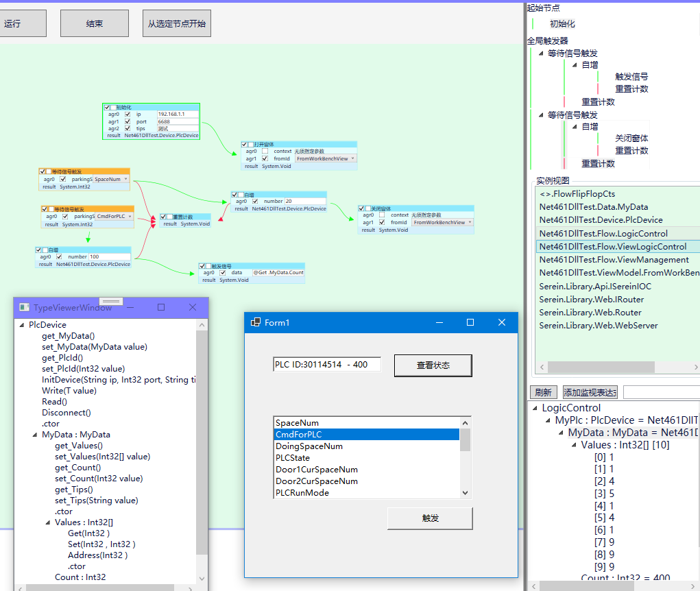Viewport: 700px width, 591px height.
Task: Click the instance view left scroll arrow
Action: click(542, 367)
